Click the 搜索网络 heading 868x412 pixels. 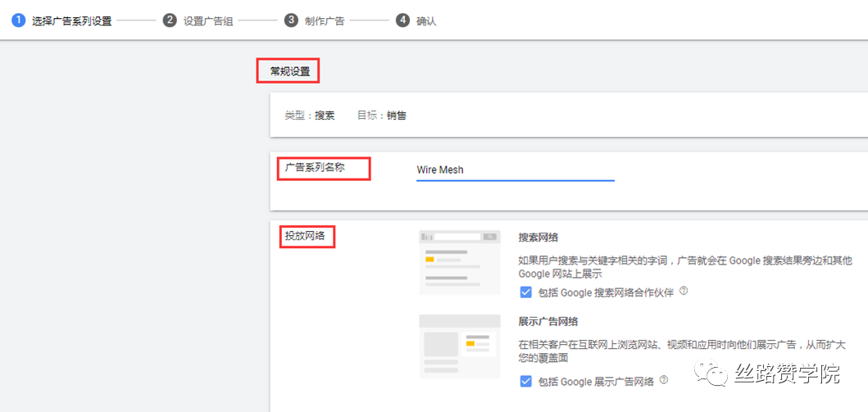point(538,238)
